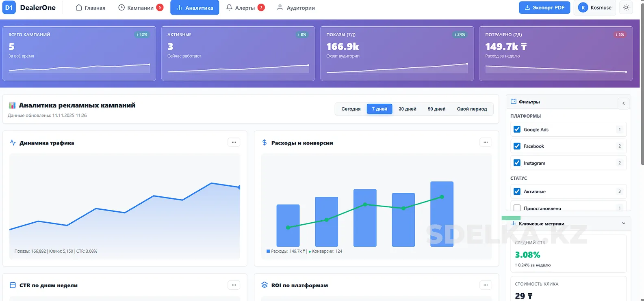Click the Kosmuse user avatar icon
The width and height of the screenshot is (644, 301).
[x=583, y=8]
